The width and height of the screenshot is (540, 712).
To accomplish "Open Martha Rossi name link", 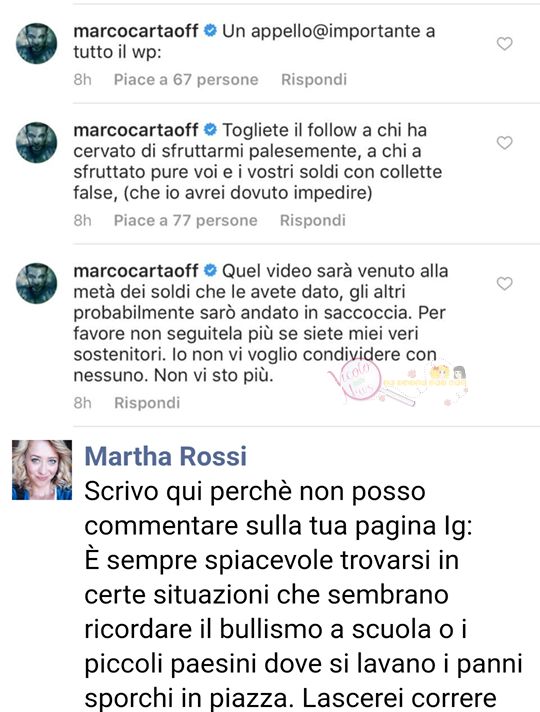I will click(166, 456).
